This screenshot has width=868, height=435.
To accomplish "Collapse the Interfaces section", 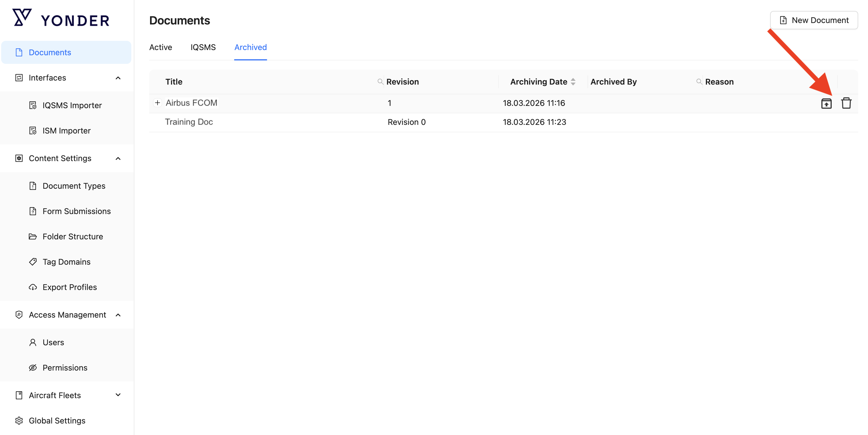I will coord(118,78).
